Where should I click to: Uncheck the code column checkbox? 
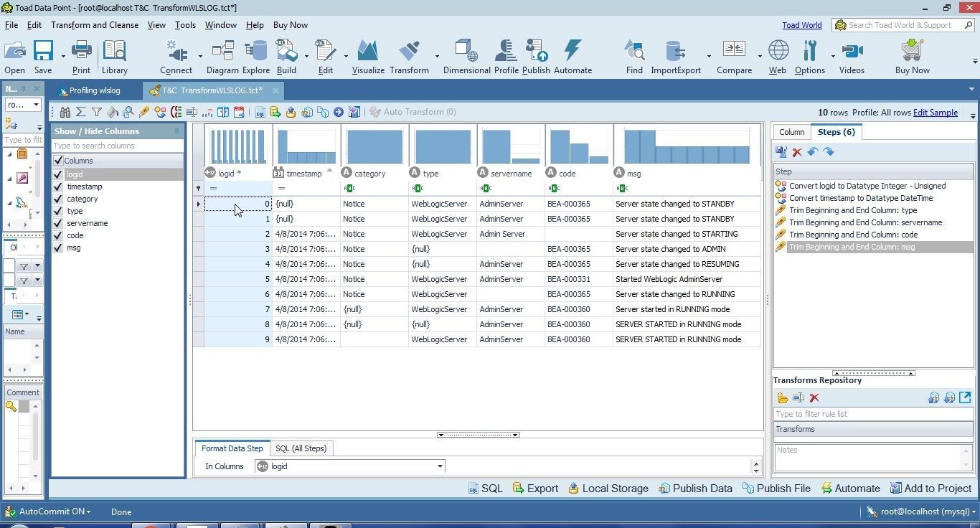[58, 235]
